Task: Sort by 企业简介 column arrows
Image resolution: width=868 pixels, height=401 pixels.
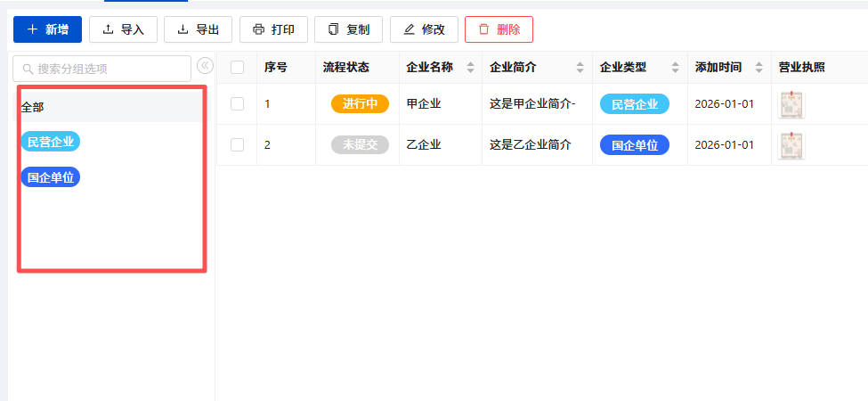Action: point(580,68)
